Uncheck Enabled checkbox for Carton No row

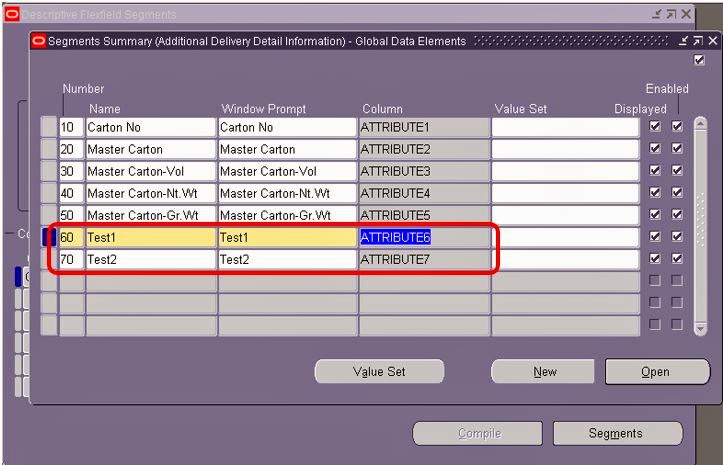click(677, 126)
